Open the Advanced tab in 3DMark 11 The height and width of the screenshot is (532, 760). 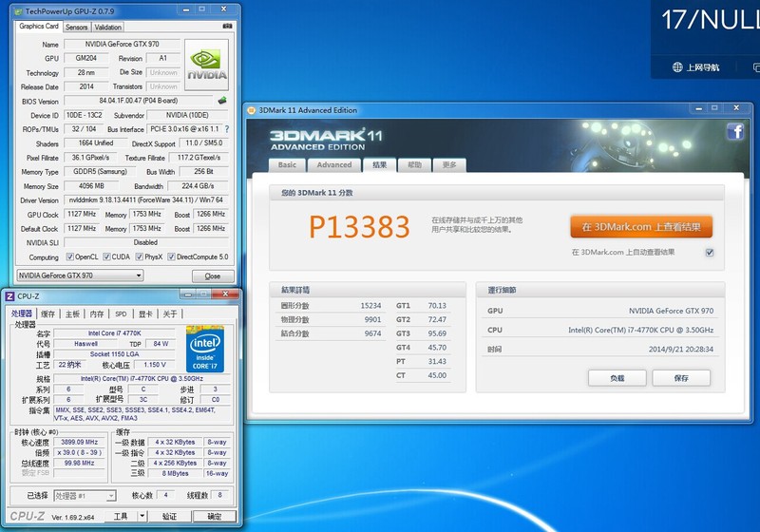[x=334, y=164]
